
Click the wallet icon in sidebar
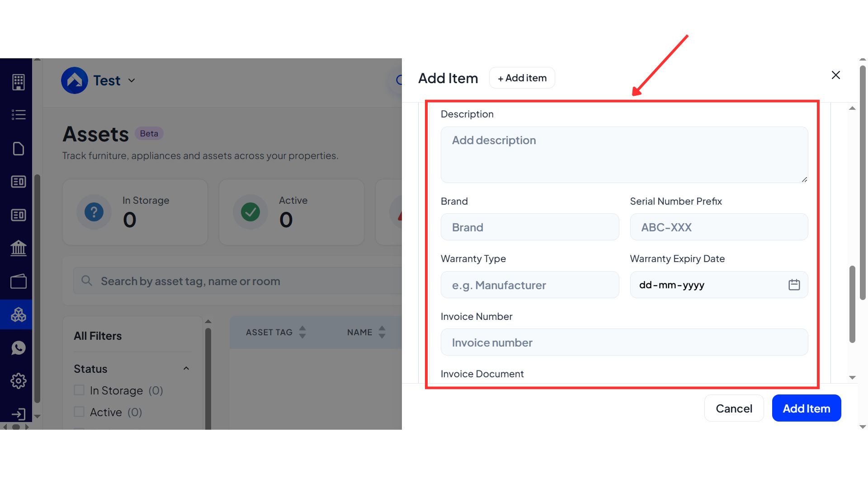[18, 282]
